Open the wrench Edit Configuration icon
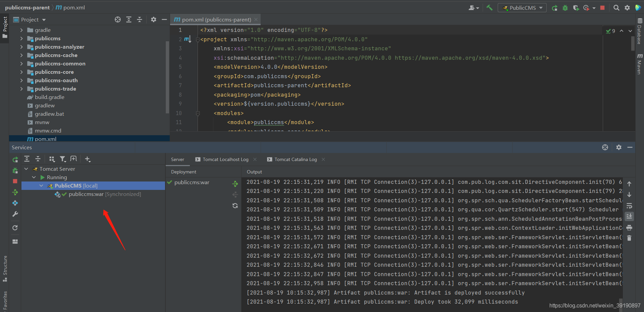The image size is (644, 312). click(x=15, y=214)
